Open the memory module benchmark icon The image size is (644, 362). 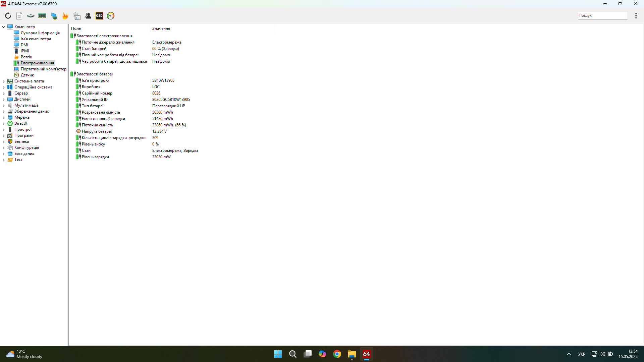(42, 16)
